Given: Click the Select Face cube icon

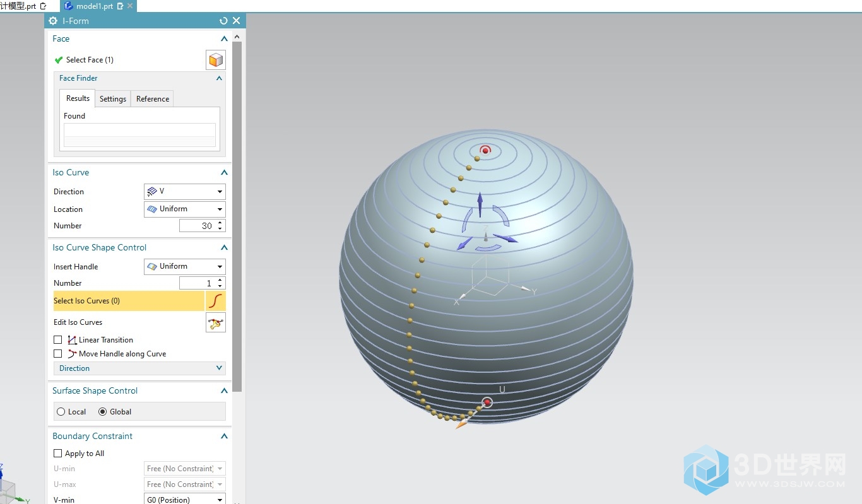Looking at the screenshot, I should tap(216, 60).
